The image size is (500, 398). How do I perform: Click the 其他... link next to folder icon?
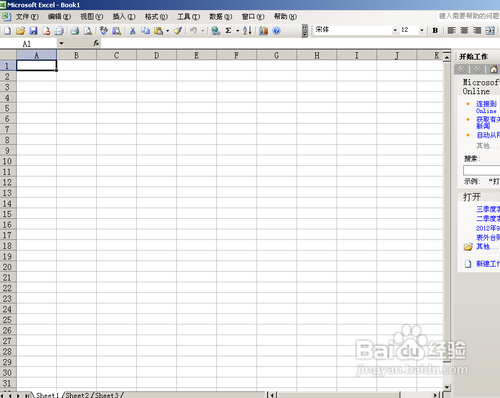pyautogui.click(x=487, y=247)
